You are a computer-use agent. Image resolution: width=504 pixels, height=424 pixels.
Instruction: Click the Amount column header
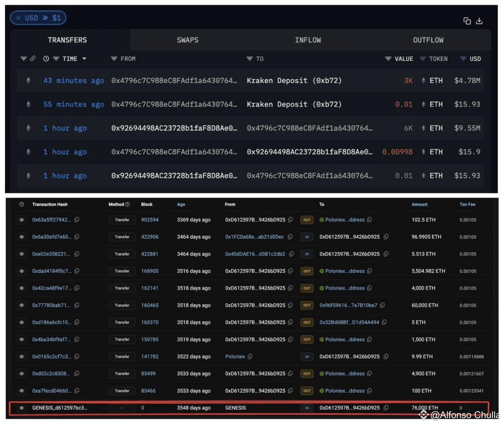419,204
